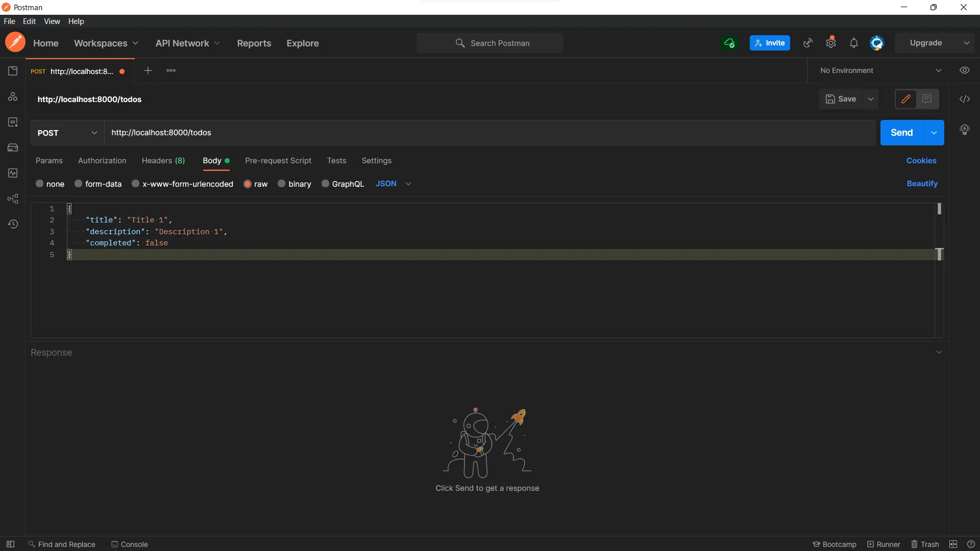Click the request URL input field
This screenshot has width=980, height=551.
pyautogui.click(x=490, y=133)
